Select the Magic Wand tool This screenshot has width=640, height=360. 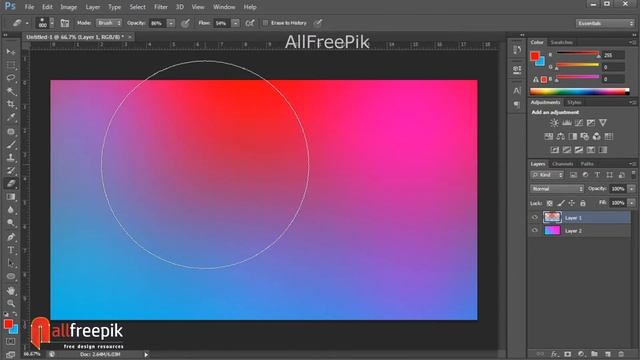[11, 91]
